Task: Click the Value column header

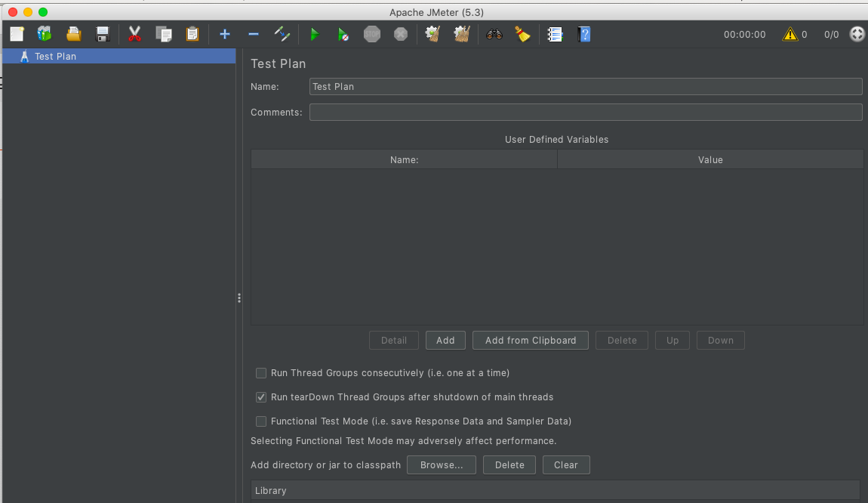Action: coord(710,159)
